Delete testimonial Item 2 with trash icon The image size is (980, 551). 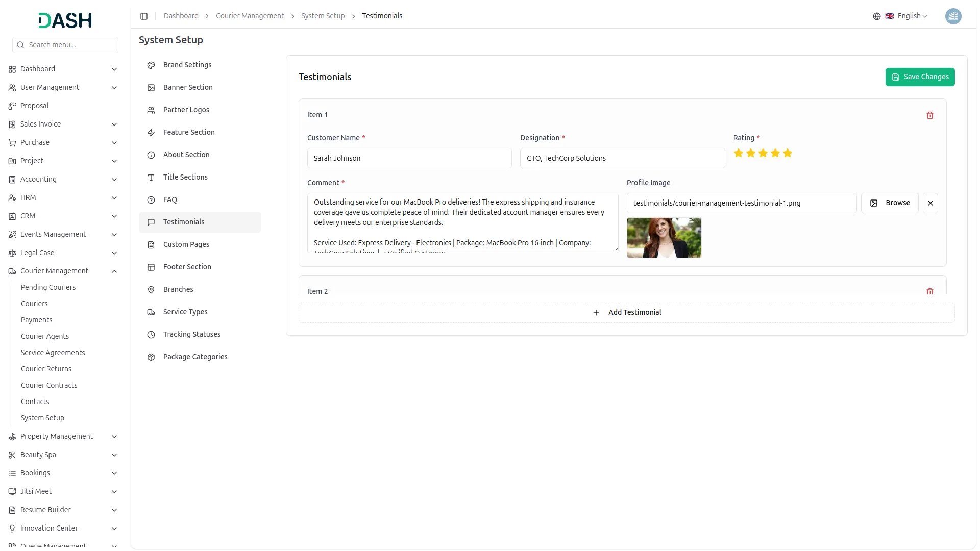(x=929, y=291)
